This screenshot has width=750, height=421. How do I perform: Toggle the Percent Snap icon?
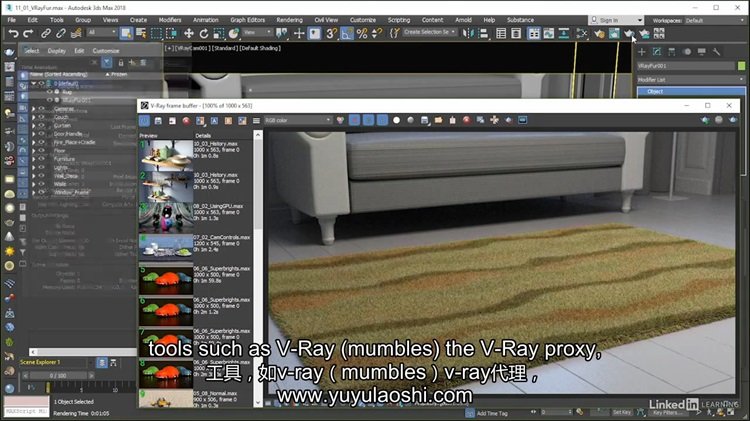point(362,33)
